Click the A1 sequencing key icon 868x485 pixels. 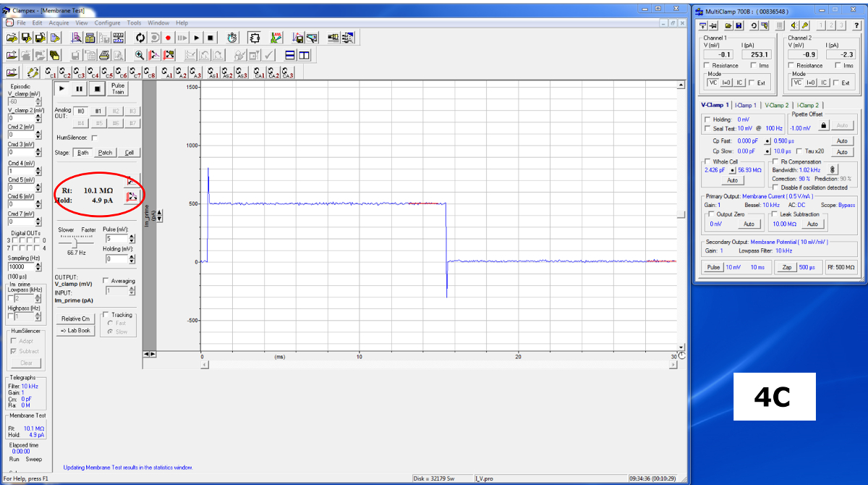(167, 72)
